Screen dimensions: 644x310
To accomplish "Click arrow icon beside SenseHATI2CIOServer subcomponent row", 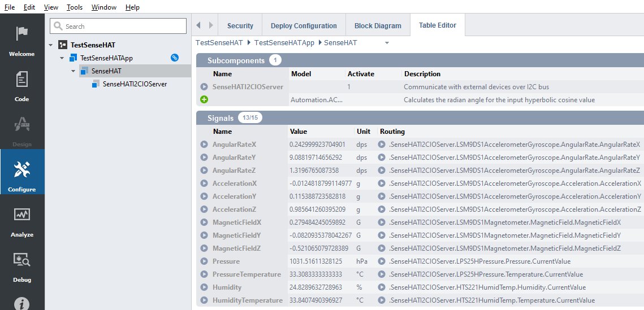I will coord(204,86).
